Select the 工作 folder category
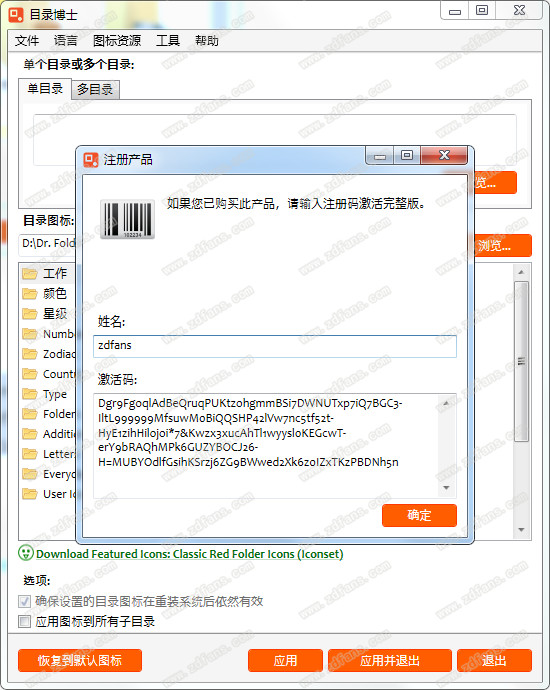This screenshot has width=550, height=690. [48, 274]
